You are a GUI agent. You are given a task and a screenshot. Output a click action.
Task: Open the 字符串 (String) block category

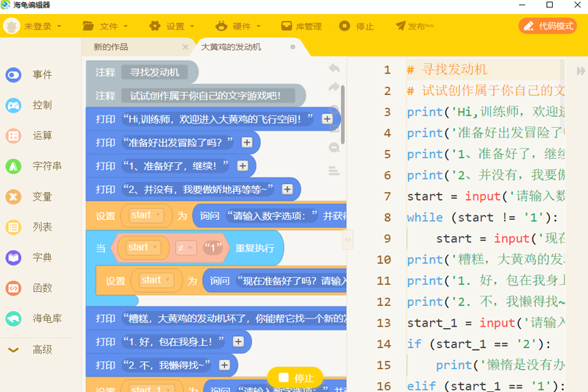point(34,166)
